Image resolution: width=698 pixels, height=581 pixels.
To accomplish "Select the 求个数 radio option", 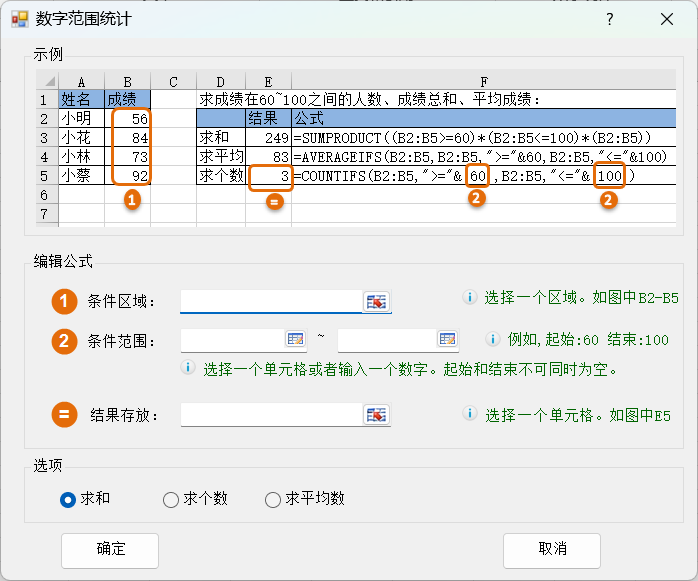I will tap(171, 499).
